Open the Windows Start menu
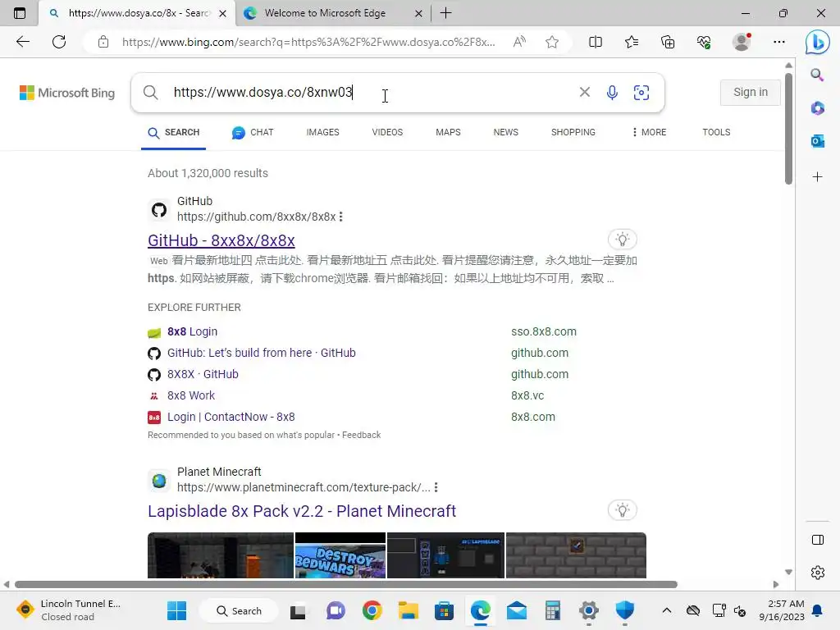 [176, 610]
